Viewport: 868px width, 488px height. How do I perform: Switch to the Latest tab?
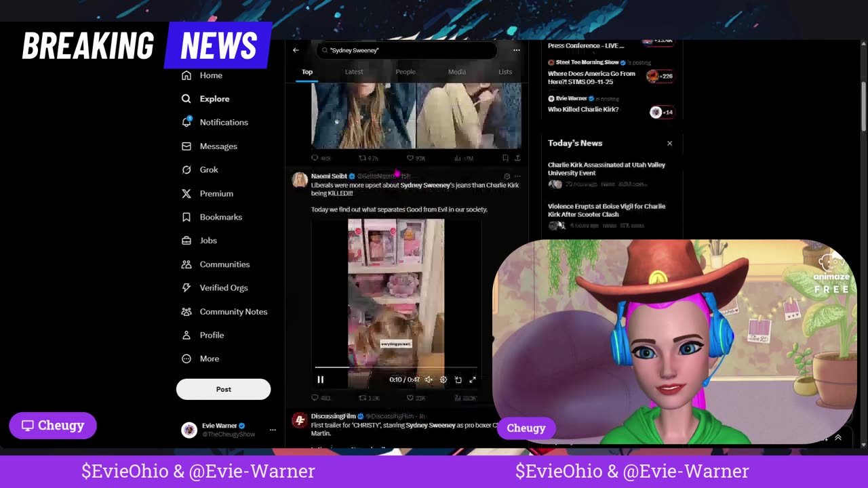click(x=354, y=72)
